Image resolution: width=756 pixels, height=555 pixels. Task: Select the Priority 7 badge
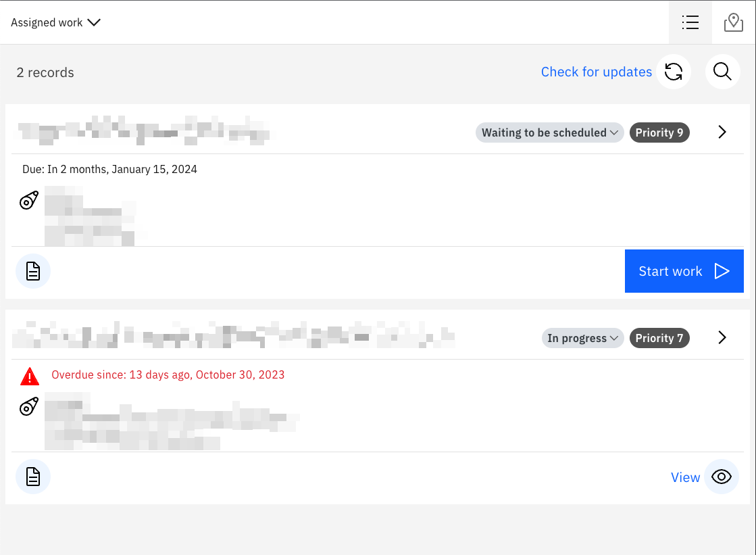659,338
